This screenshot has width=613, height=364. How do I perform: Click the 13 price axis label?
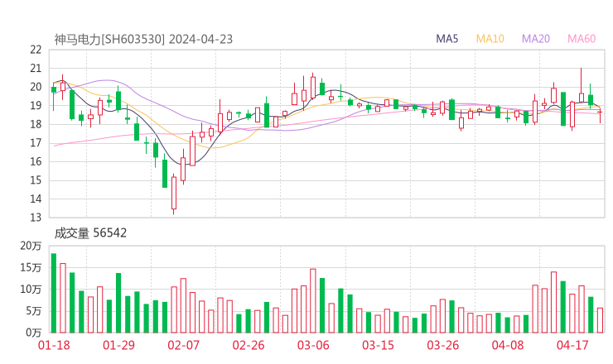[x=36, y=217]
